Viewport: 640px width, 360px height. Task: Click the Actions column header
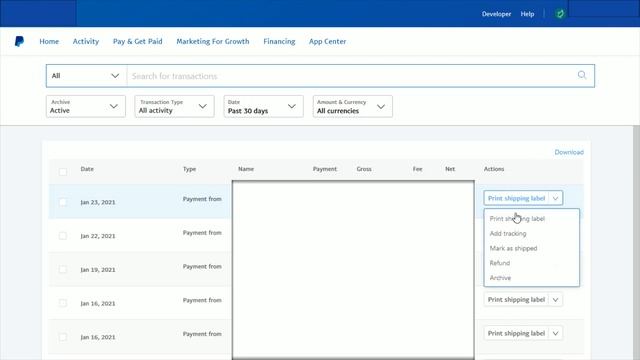494,169
